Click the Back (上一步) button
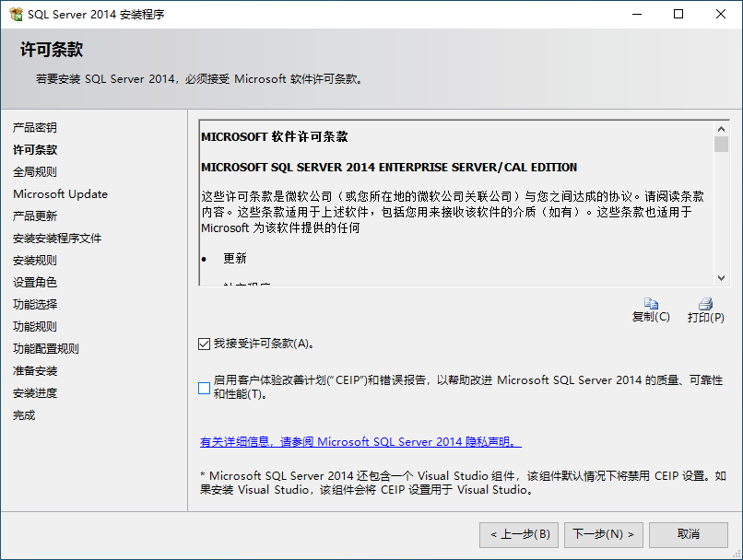743x560 pixels. click(x=519, y=534)
